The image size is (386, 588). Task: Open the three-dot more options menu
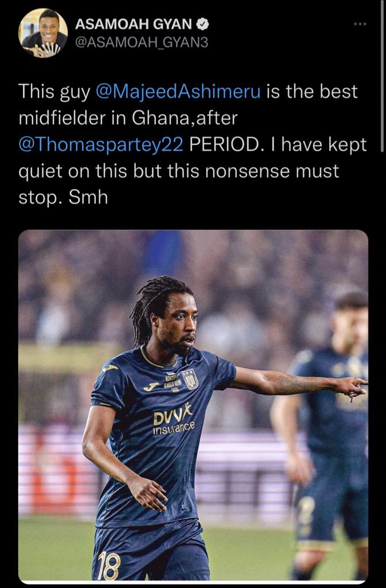click(x=360, y=24)
